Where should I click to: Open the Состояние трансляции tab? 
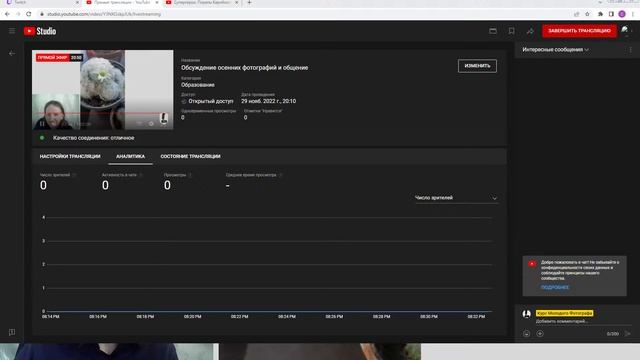(x=190, y=156)
